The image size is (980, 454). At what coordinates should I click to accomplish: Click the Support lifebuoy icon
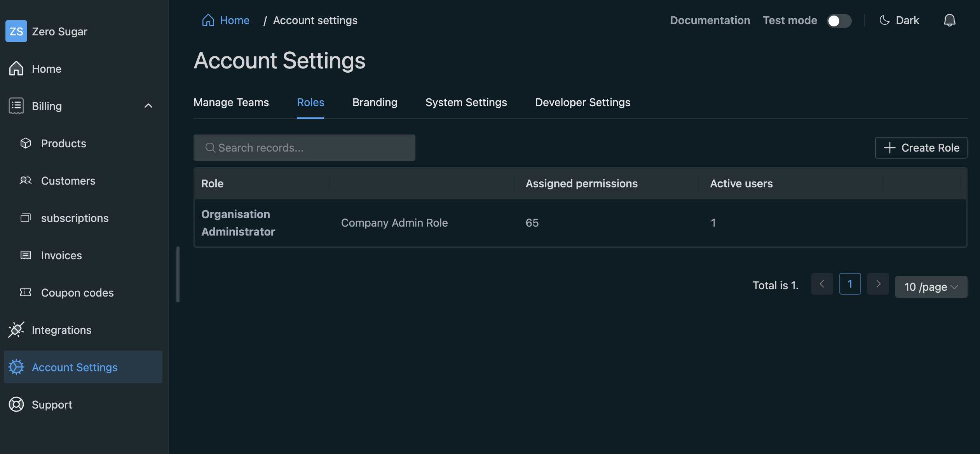(x=16, y=405)
